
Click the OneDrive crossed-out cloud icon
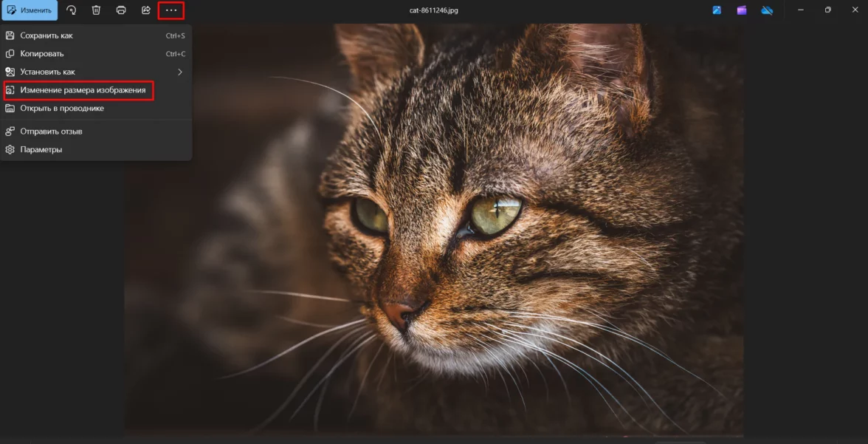click(x=767, y=10)
